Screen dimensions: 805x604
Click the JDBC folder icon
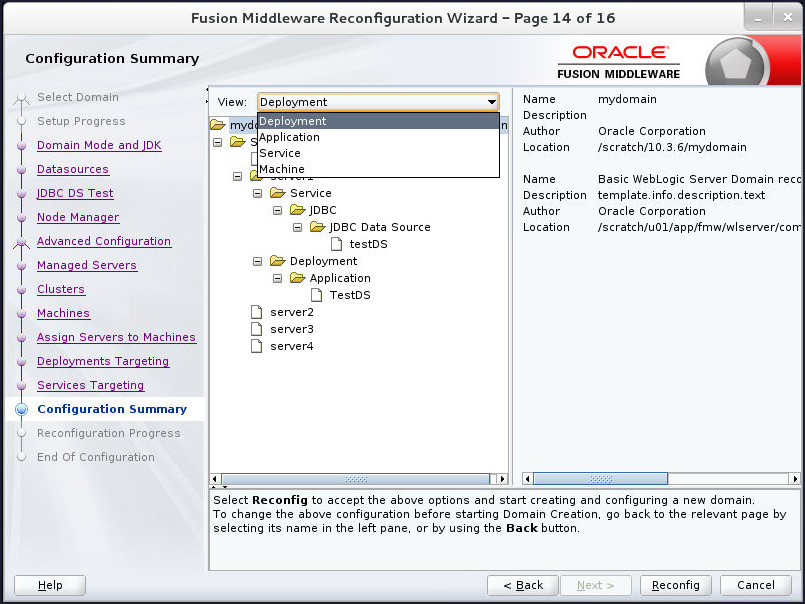(298, 210)
